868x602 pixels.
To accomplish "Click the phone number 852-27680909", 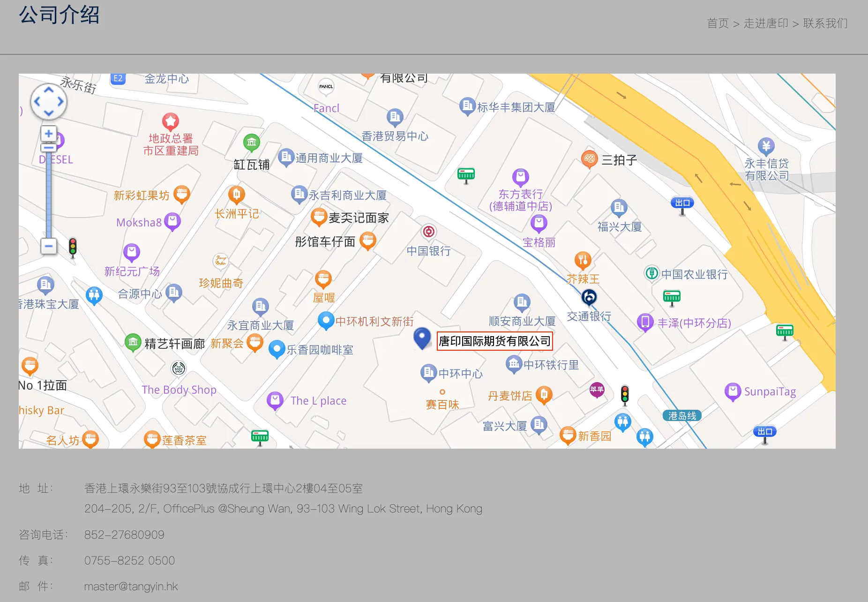I will click(x=124, y=535).
